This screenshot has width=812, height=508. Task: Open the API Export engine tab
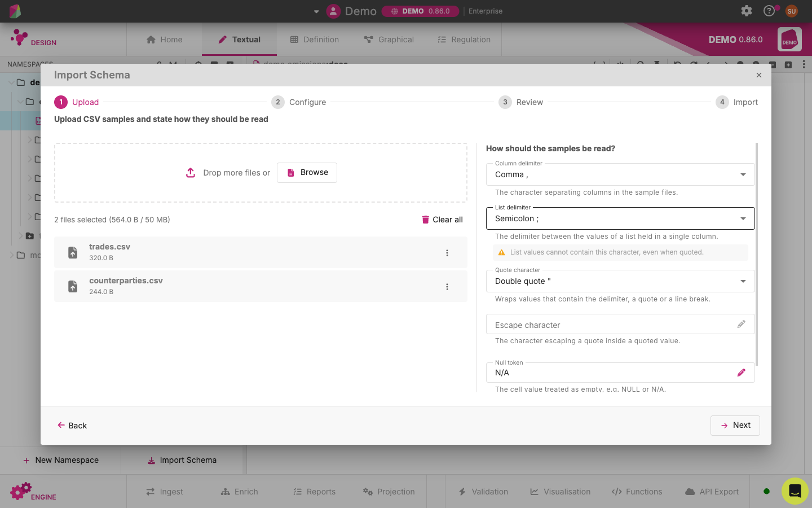click(712, 492)
